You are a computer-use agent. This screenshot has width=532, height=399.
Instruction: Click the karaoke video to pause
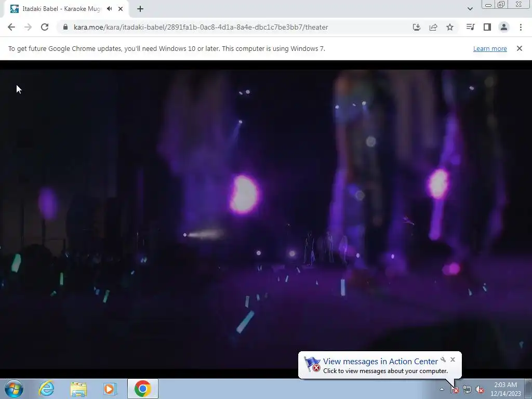[266, 219]
